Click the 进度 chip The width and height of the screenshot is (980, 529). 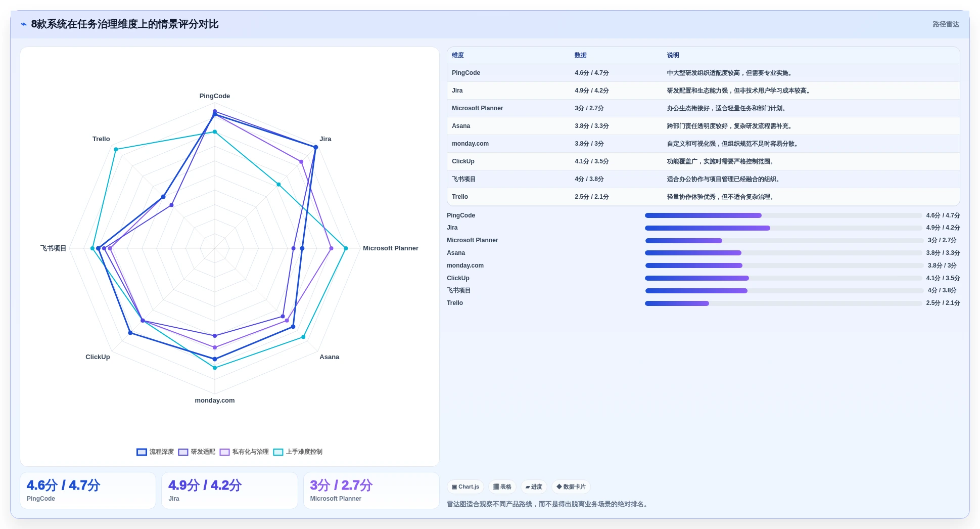click(534, 487)
